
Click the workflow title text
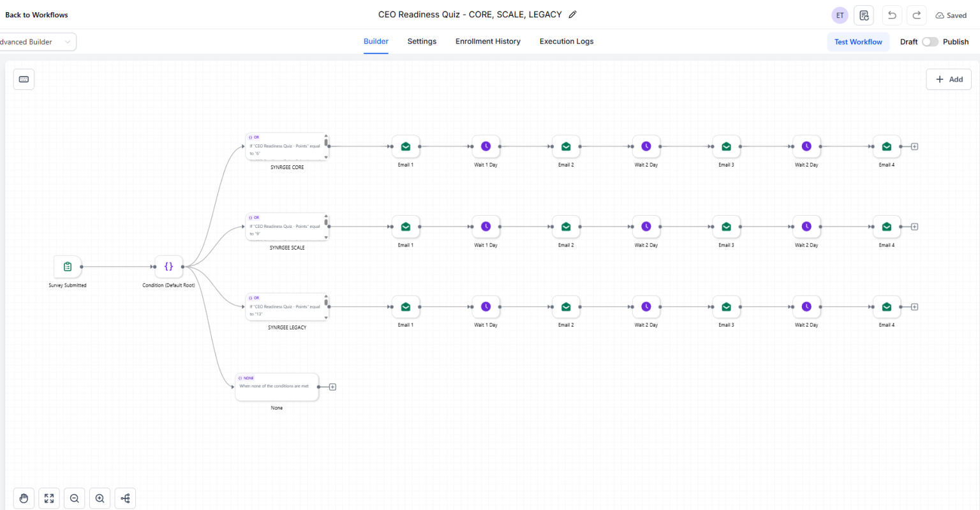coord(470,15)
